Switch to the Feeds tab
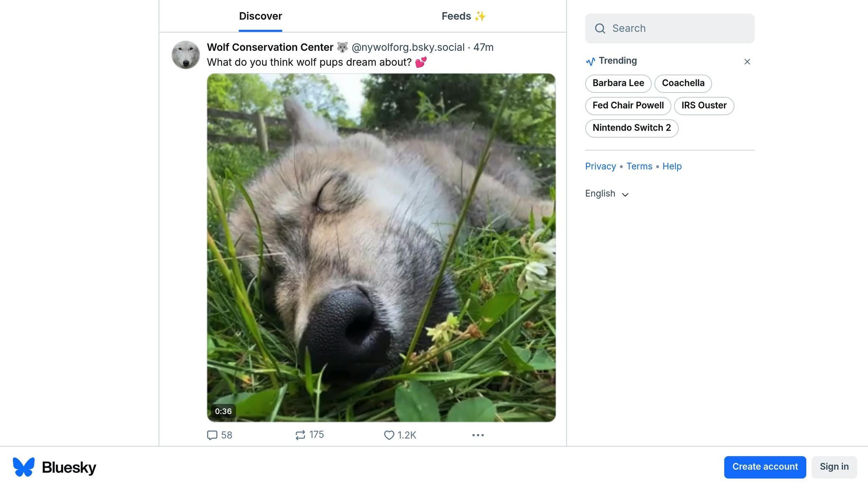This screenshot has width=868, height=488. 463,16
